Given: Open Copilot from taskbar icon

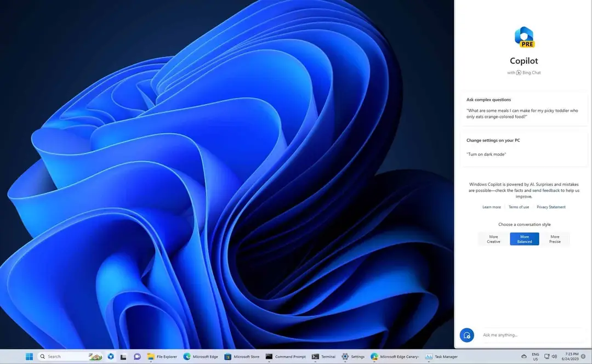Looking at the screenshot, I should [111, 356].
